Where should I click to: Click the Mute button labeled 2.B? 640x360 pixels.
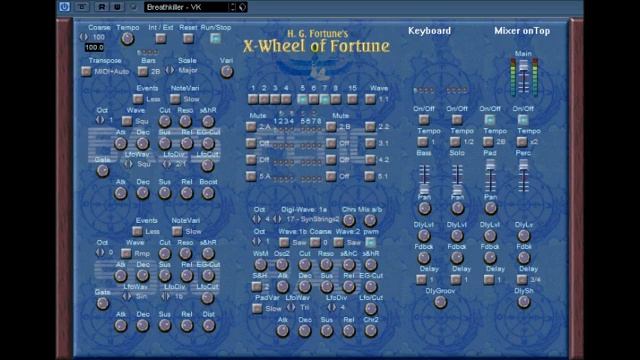tap(331, 127)
